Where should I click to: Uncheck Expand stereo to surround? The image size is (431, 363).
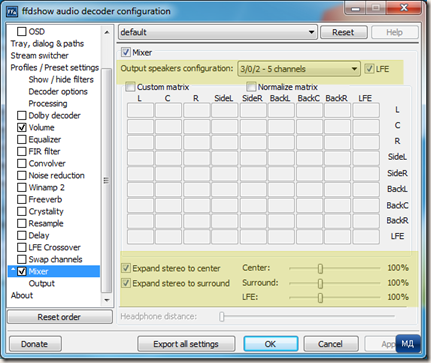[126, 283]
